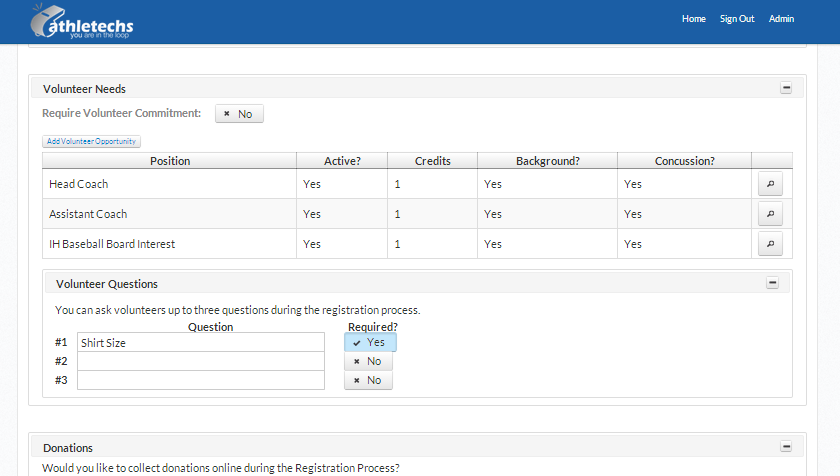Click the Required? column label
This screenshot has height=476, width=840.
coord(373,327)
